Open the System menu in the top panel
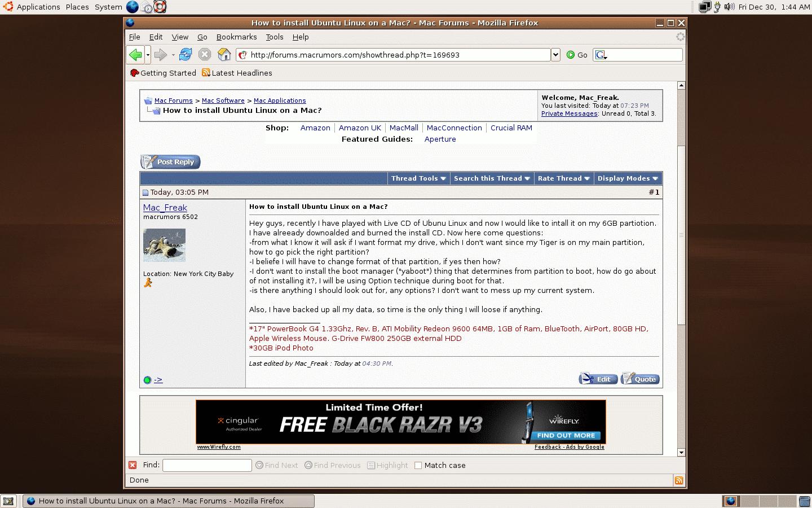Image resolution: width=812 pixels, height=508 pixels. [x=108, y=7]
